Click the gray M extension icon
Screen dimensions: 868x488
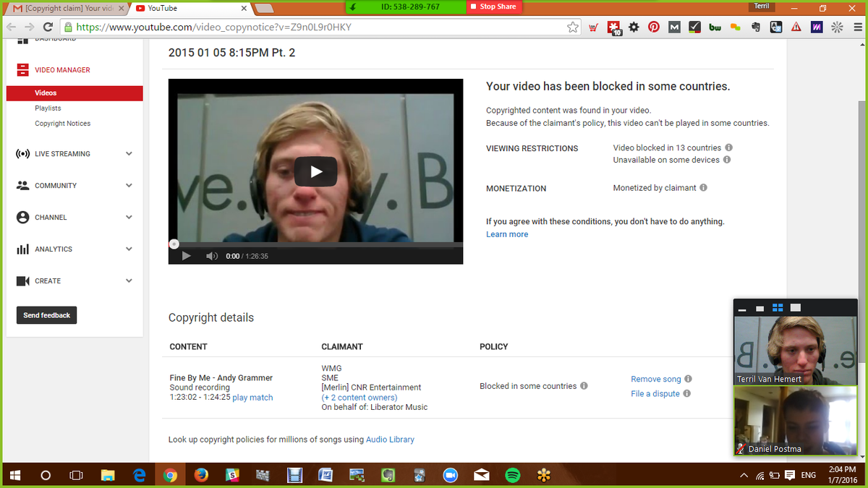[x=674, y=27]
